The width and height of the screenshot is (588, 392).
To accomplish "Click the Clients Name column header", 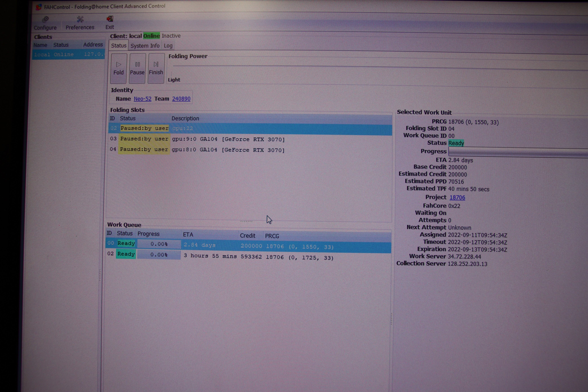I will (40, 45).
